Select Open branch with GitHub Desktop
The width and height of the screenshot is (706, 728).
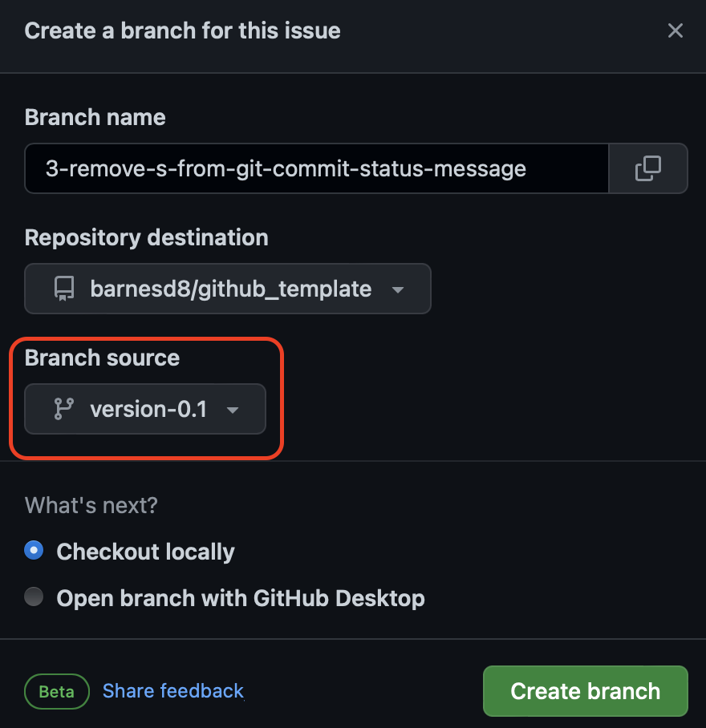point(34,597)
